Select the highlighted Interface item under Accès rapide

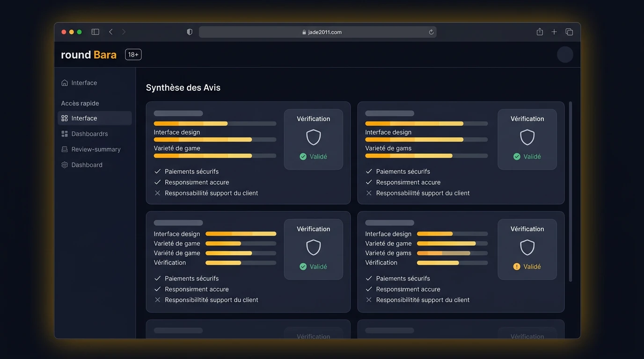coord(95,118)
